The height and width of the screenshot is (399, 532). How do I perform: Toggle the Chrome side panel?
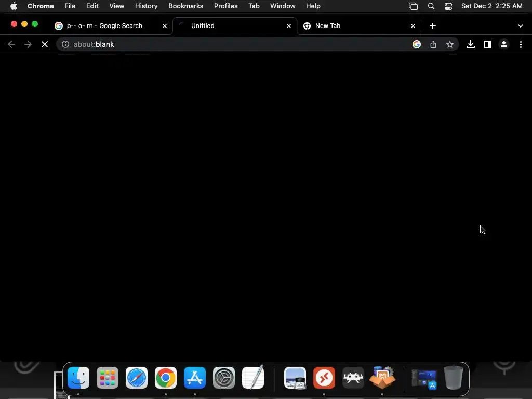[487, 45]
